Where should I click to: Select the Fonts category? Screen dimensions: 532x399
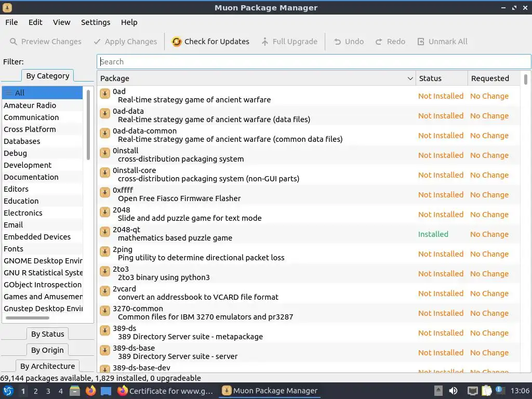pyautogui.click(x=43, y=249)
